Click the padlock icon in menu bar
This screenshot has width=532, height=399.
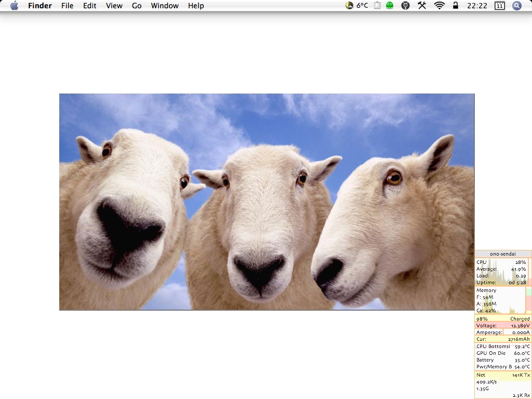click(456, 5)
